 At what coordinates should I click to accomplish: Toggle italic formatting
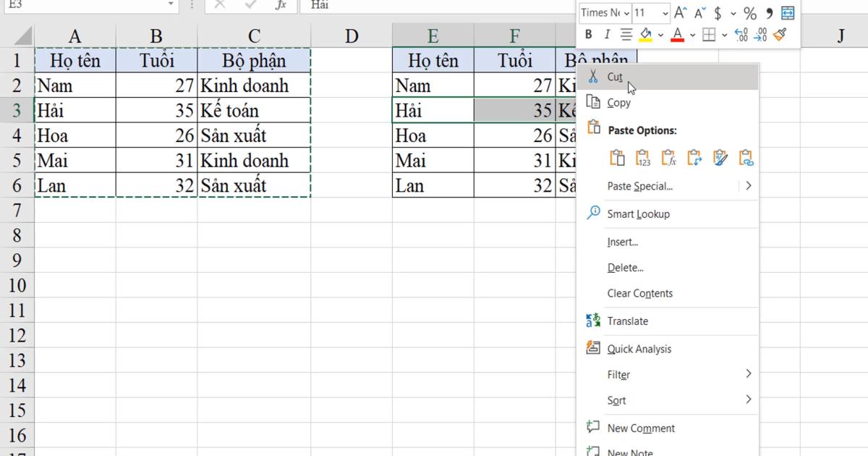point(607,34)
